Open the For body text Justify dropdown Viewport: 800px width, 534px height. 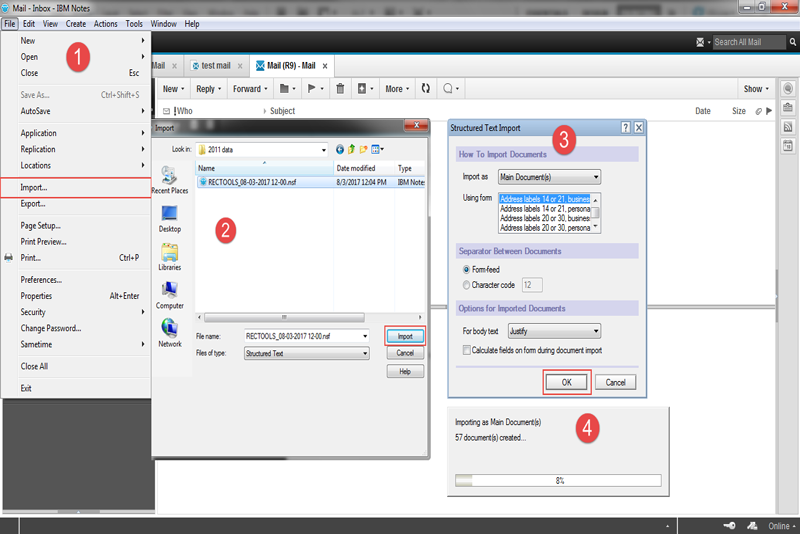click(x=554, y=331)
